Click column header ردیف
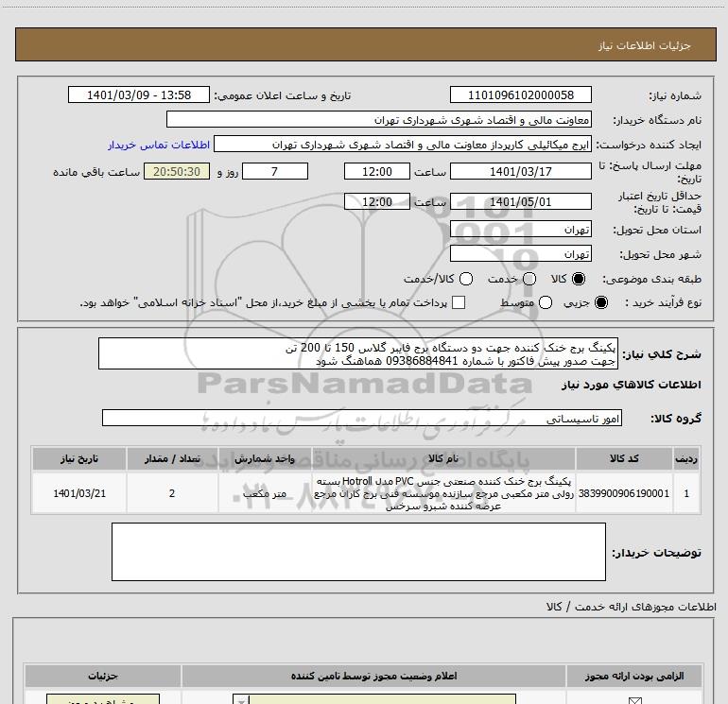The width and height of the screenshot is (728, 704). coord(686,458)
